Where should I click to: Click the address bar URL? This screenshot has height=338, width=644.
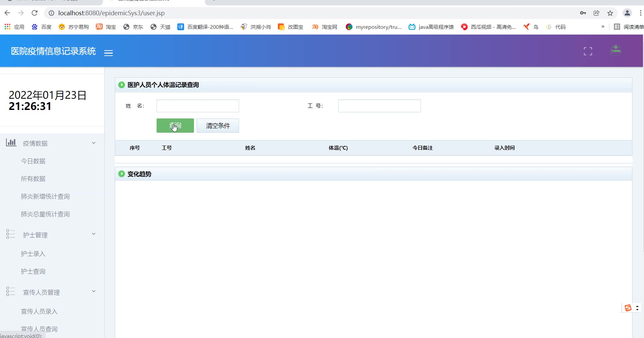click(111, 13)
